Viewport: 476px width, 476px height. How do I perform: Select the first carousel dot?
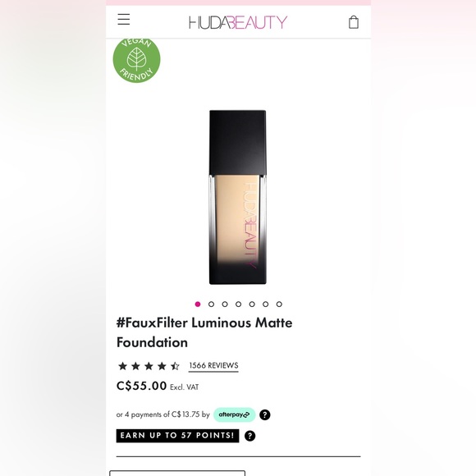pos(198,304)
